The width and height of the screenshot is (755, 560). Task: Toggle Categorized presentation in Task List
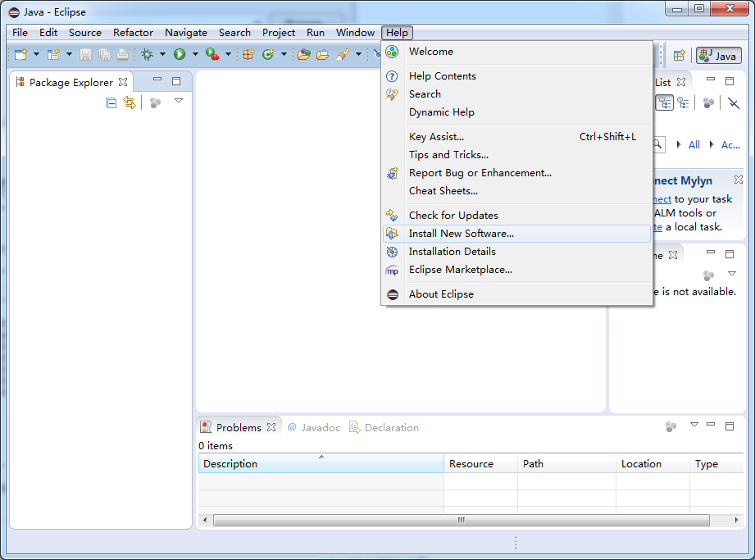click(x=665, y=102)
